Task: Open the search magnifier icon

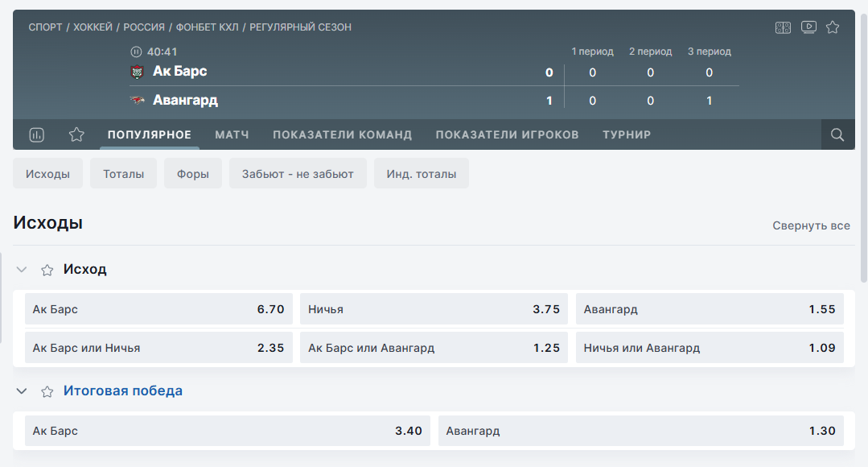Action: pyautogui.click(x=837, y=135)
